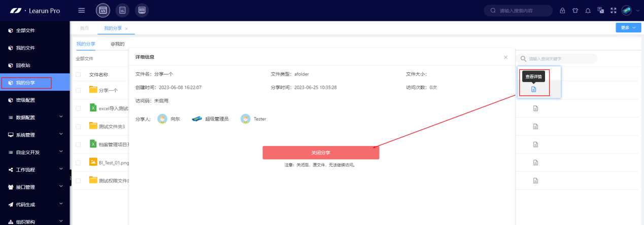
Task: Close the 详细信息 dialog with the X
Action: pos(505,57)
